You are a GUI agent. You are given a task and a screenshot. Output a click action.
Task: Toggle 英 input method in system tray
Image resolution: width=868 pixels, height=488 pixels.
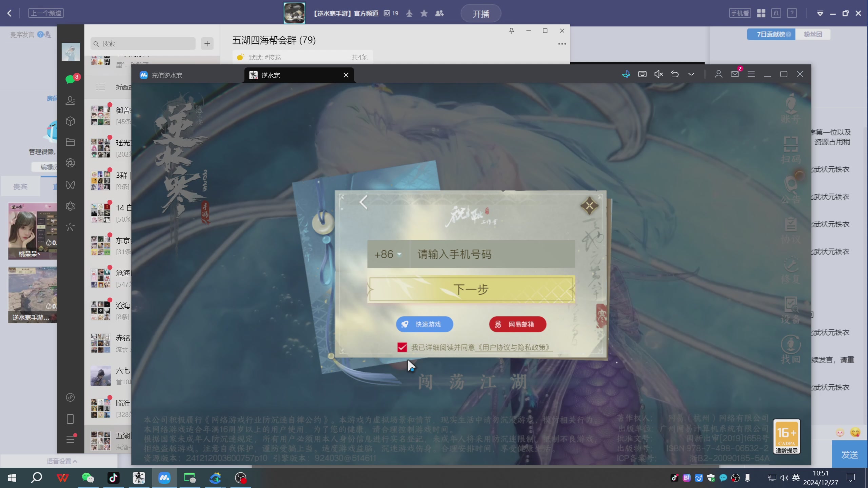[x=796, y=478]
